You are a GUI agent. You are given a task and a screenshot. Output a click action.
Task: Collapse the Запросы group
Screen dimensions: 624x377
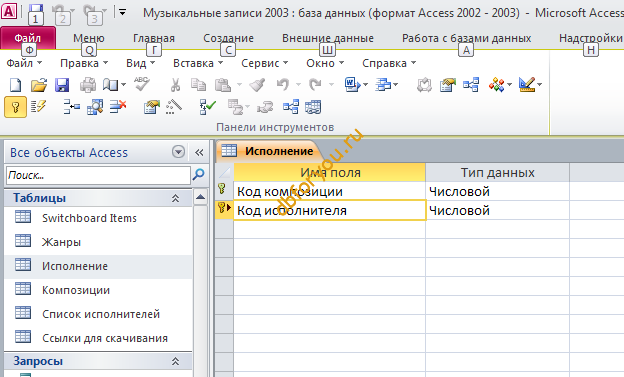[175, 361]
